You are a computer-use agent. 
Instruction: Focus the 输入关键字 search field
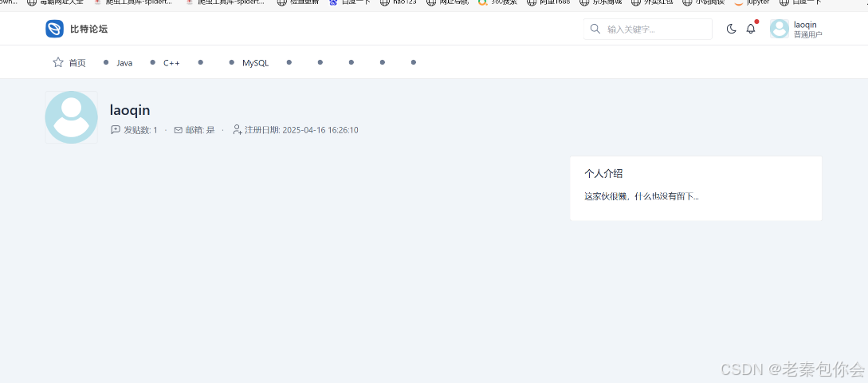click(x=648, y=29)
